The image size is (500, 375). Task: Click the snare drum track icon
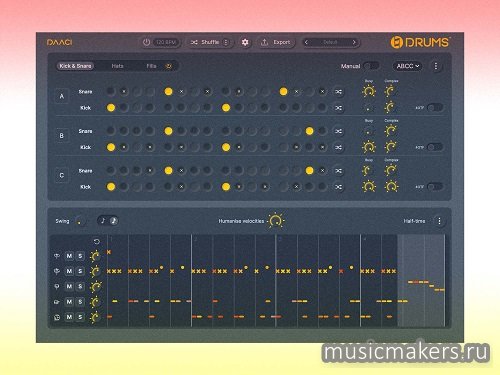57,302
